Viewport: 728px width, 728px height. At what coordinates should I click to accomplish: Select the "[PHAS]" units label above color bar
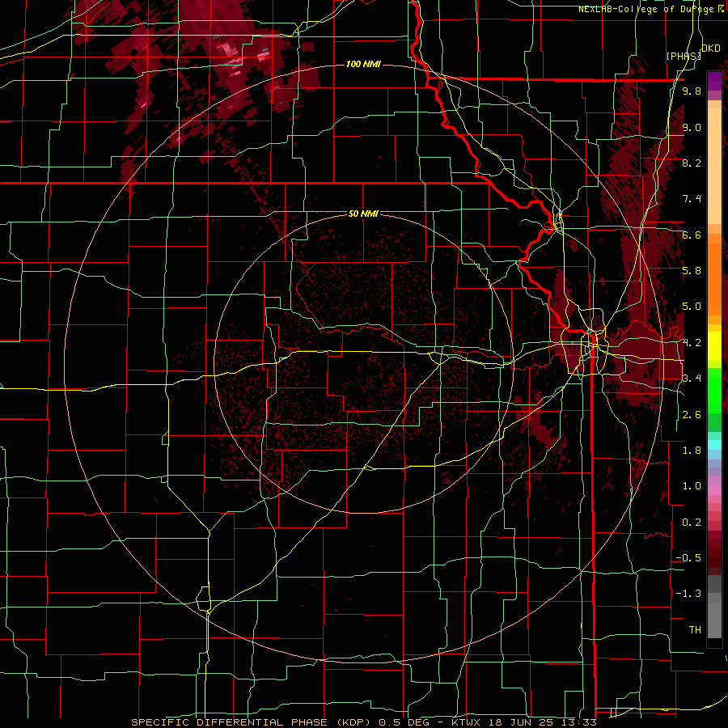(684, 56)
